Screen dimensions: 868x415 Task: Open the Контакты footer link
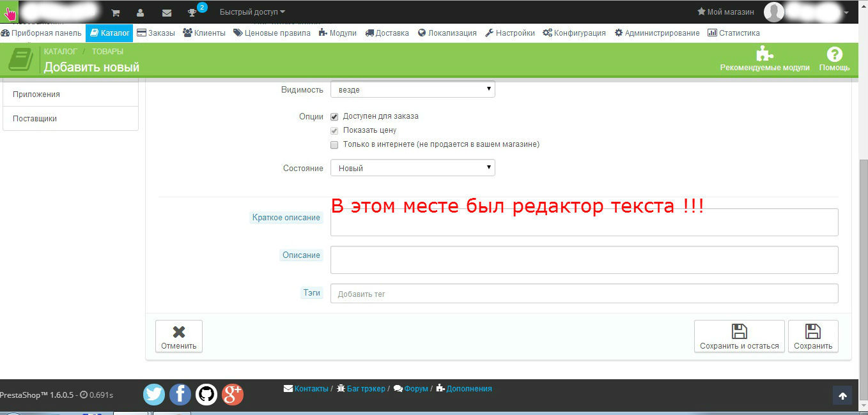point(306,388)
